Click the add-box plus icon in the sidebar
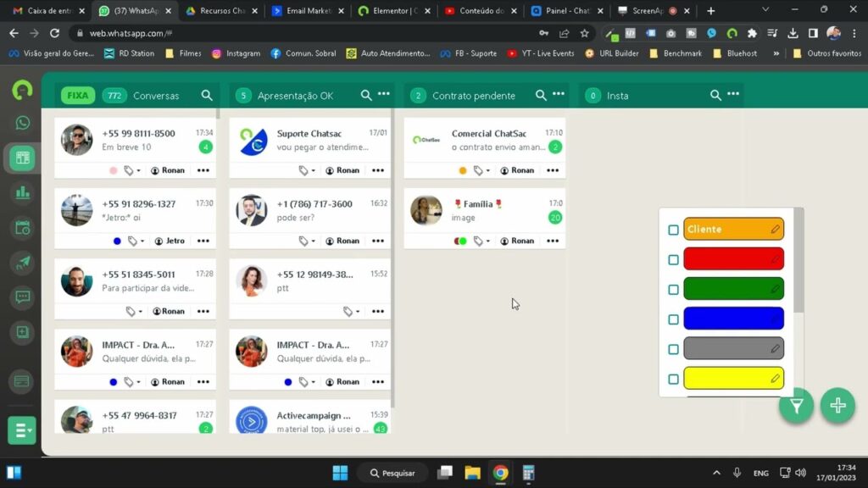Viewport: 868px width, 488px height. tap(23, 332)
